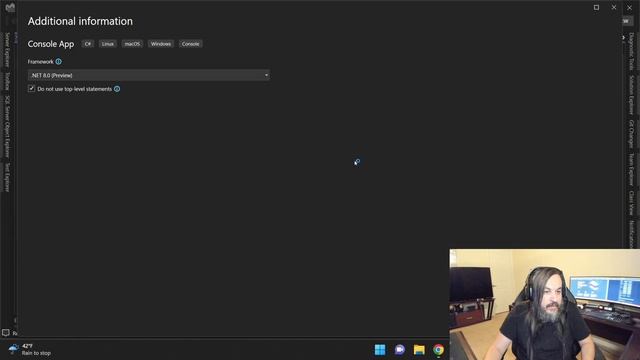The image size is (640, 360).
Task: Open the Git Changes side tab
Action: tap(632, 134)
